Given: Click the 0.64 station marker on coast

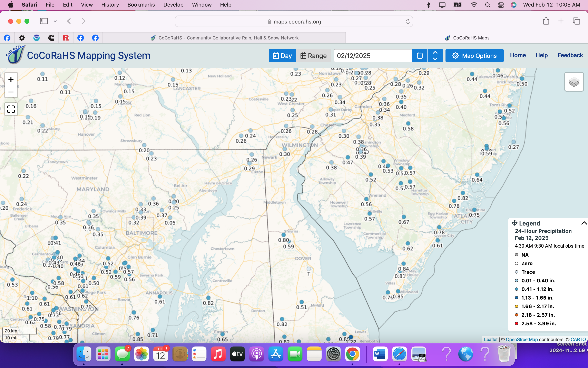Looking at the screenshot, I should pyautogui.click(x=477, y=175).
